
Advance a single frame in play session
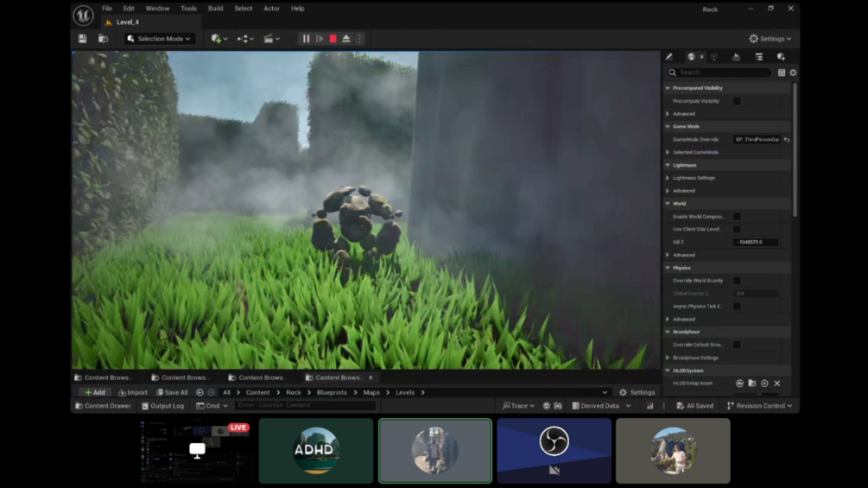(x=320, y=39)
